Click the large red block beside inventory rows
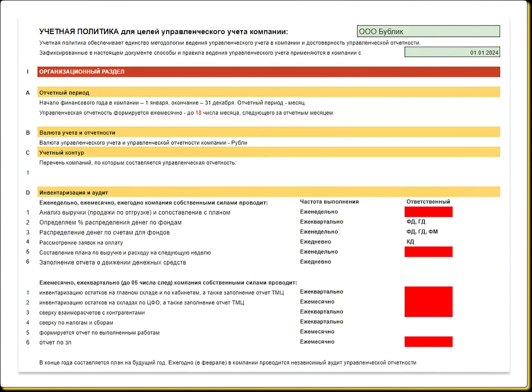Image resolution: width=532 pixels, height=392 pixels. [x=428, y=302]
